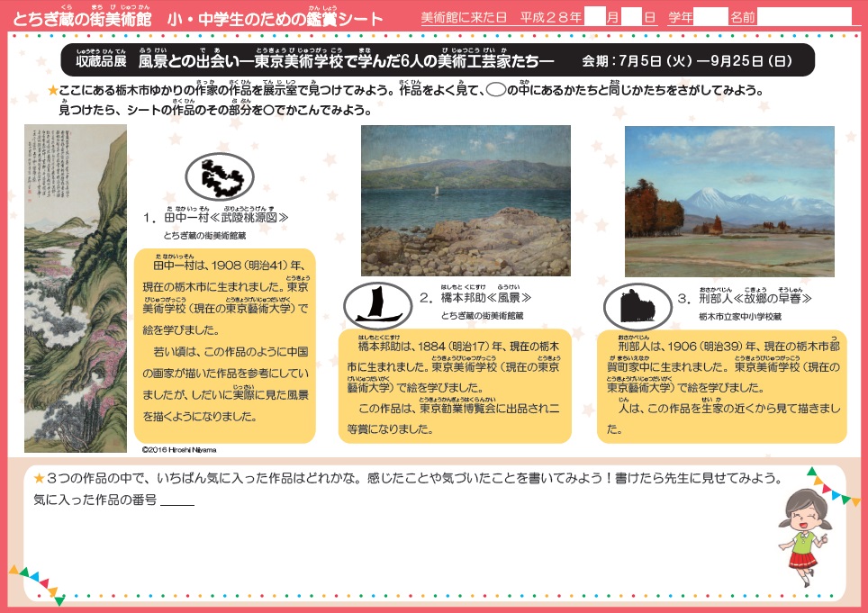Click the 学年 grade blank field
Image resolution: width=868 pixels, height=613 pixels.
coord(710,17)
